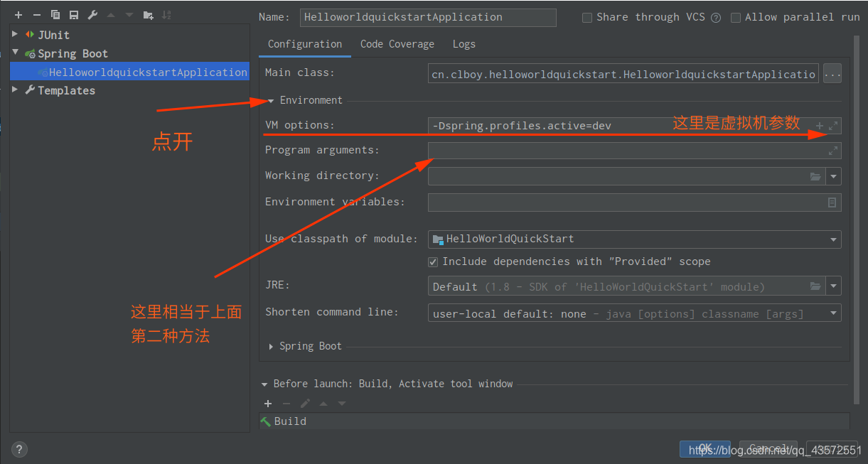Add a VM option with the plus icon
868x464 pixels.
[820, 126]
